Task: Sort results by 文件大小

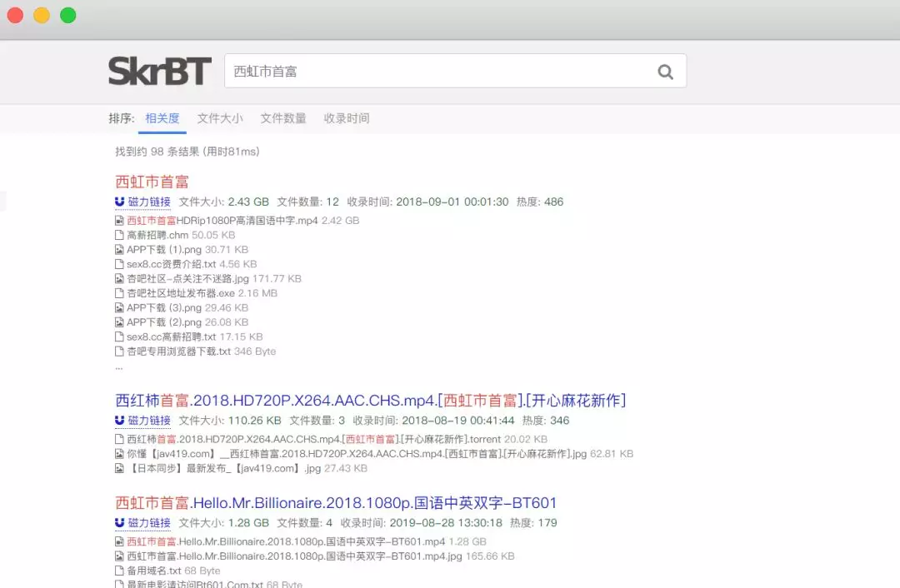Action: pos(220,118)
